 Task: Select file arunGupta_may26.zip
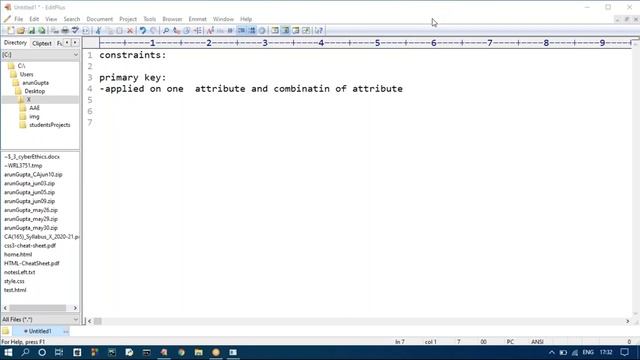click(31, 210)
